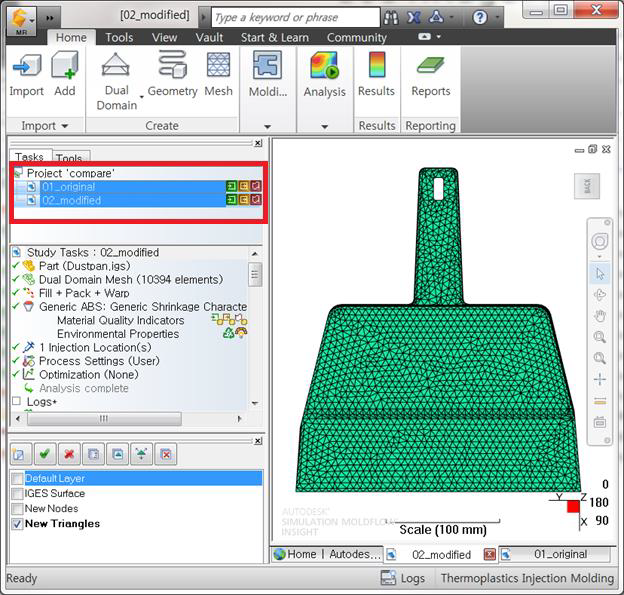Viewport: 624px width, 595px height.
Task: Expand the quick access toolbar arrows
Action: (x=50, y=18)
